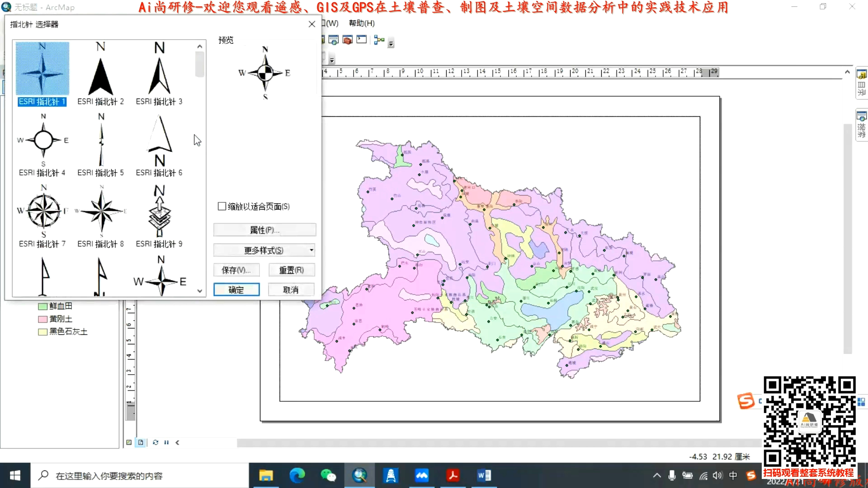Open Microsoft Word from taskbar

click(484, 475)
